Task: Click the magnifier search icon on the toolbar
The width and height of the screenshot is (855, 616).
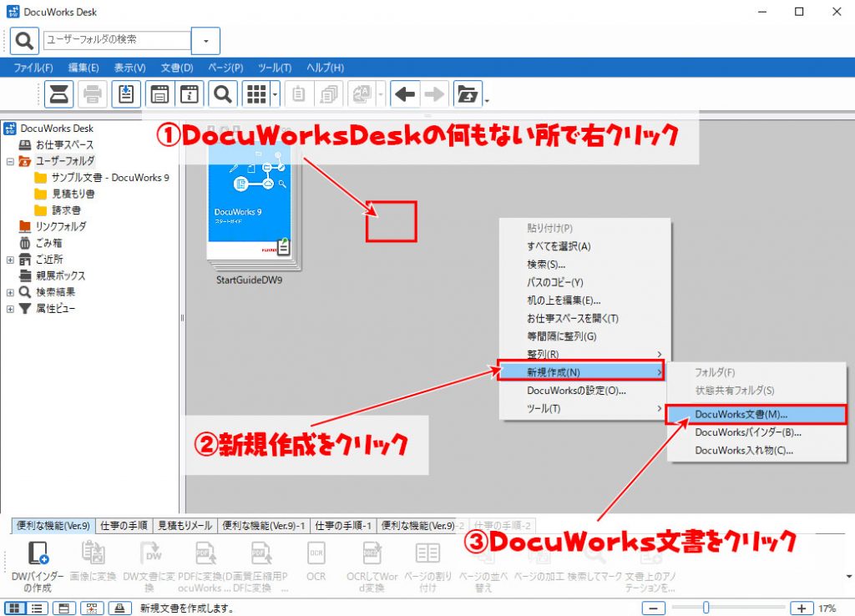Action: click(x=224, y=93)
